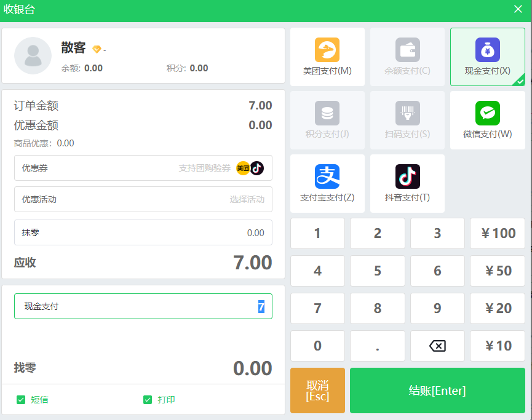Pay with WeChat (微信支付)
This screenshot has height=420, width=532.
(x=488, y=120)
